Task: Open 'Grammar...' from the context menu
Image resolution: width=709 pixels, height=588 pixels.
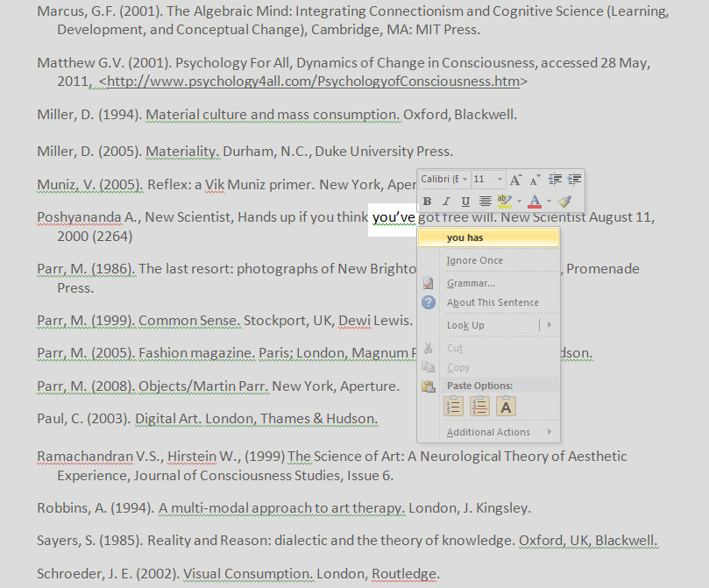Action: point(471,283)
